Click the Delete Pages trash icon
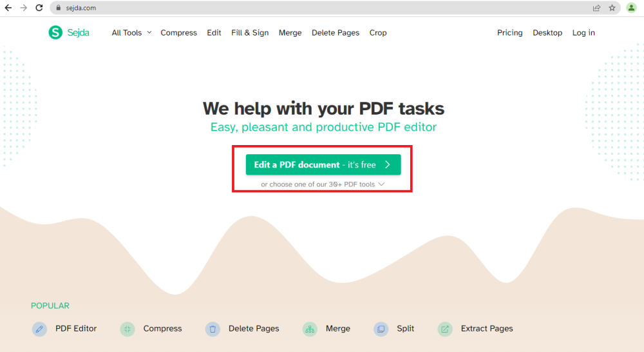The image size is (644, 352). tap(213, 329)
